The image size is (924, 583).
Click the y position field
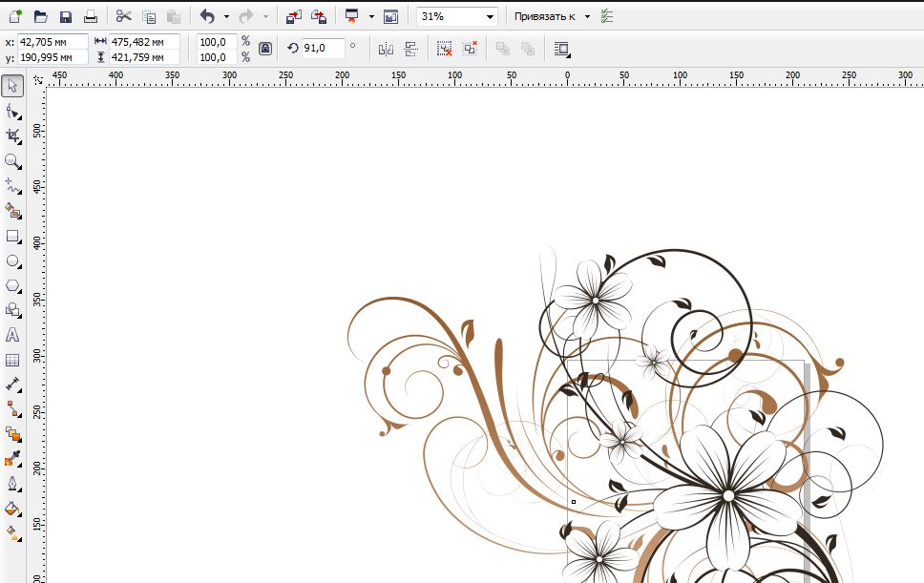pyautogui.click(x=53, y=57)
